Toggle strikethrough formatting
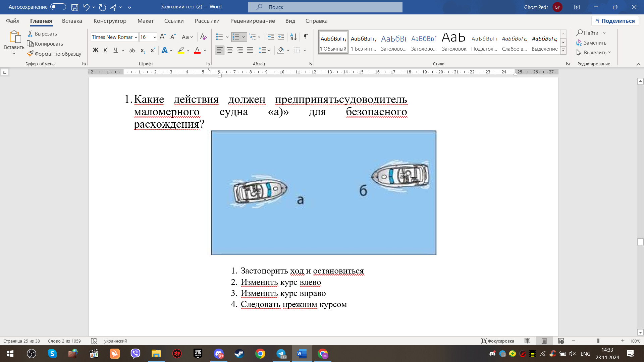The image size is (644, 362). point(132,50)
